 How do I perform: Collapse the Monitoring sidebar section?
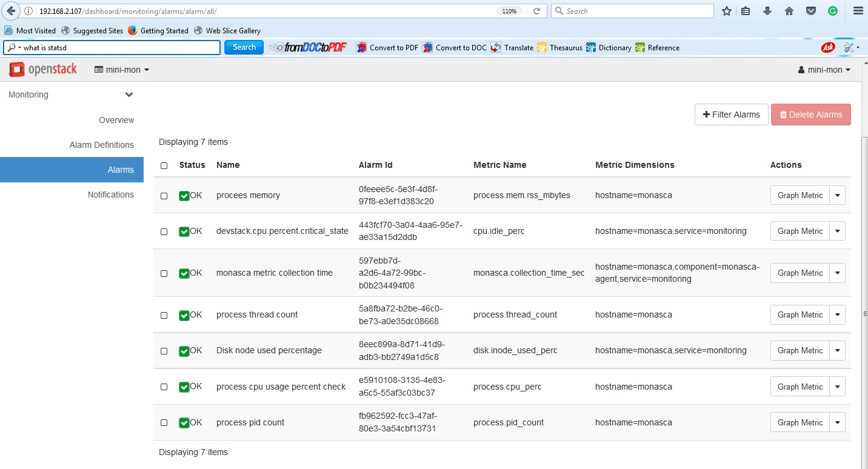pos(72,95)
